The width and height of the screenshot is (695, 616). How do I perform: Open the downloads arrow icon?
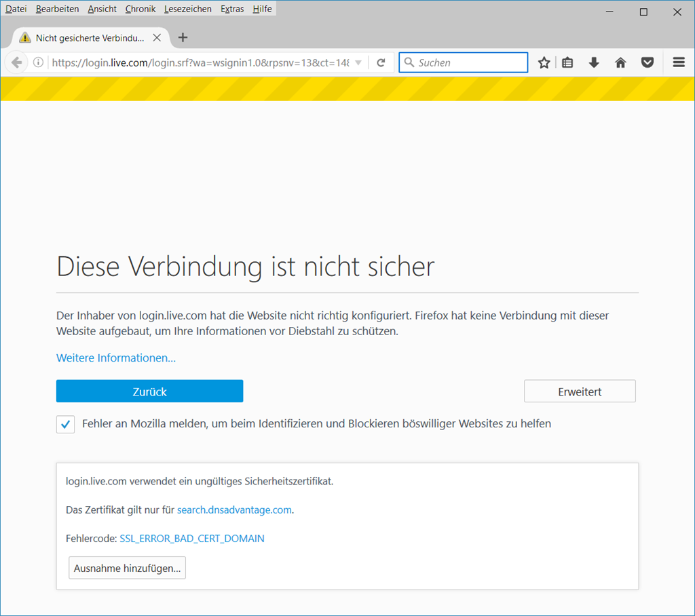pyautogui.click(x=594, y=62)
